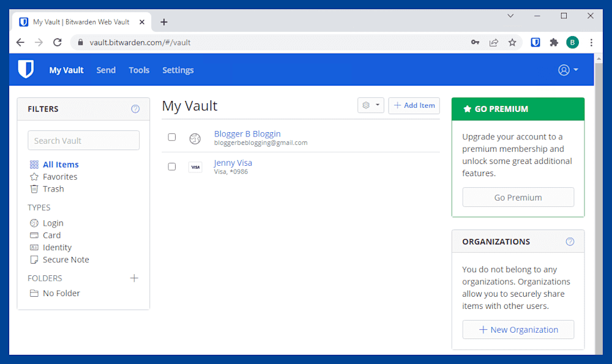Click the Visa card icon for Jenny Visa
The image size is (612, 364).
tap(195, 167)
